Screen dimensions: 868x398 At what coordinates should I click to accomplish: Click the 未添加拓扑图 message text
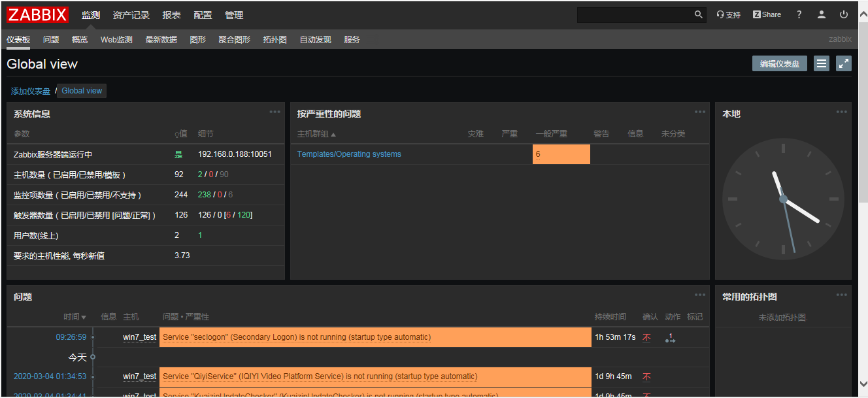pos(783,318)
